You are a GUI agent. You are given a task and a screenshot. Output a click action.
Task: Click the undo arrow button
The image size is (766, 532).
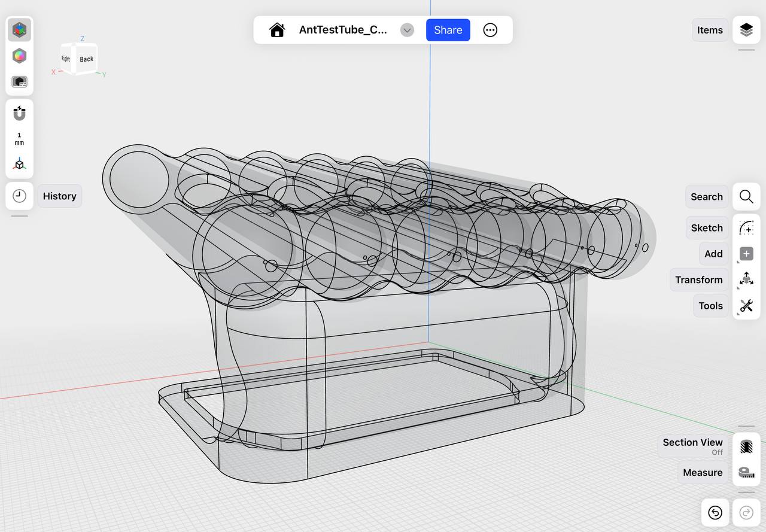[x=715, y=513]
